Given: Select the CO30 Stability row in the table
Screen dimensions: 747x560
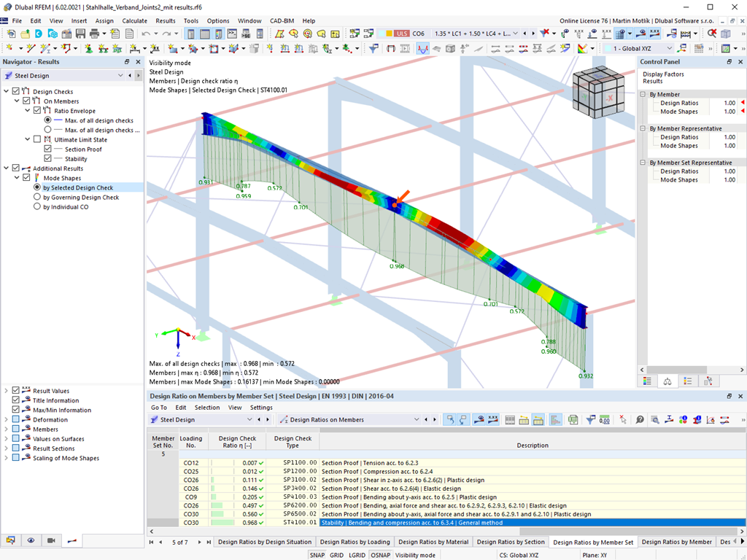Looking at the screenshot, I should coord(365,521).
